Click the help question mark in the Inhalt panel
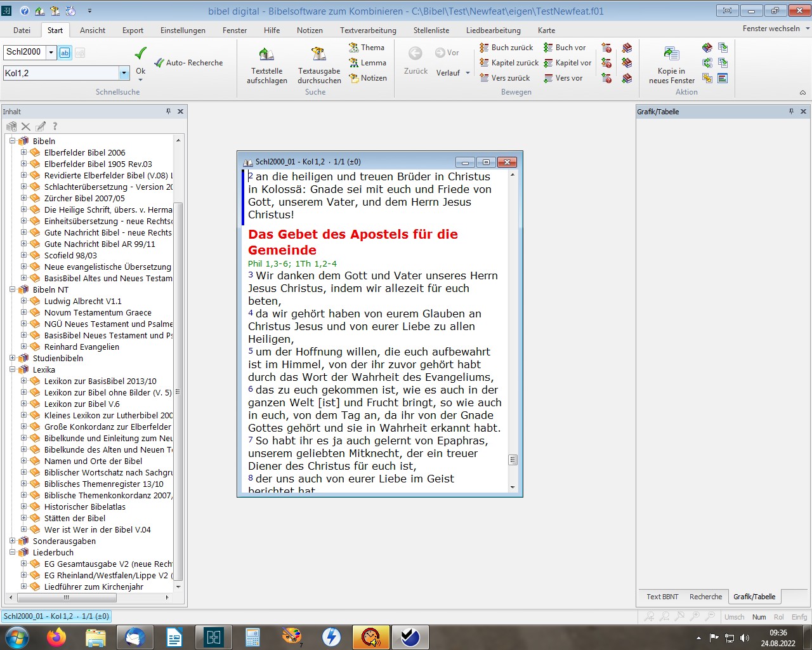 [x=55, y=126]
